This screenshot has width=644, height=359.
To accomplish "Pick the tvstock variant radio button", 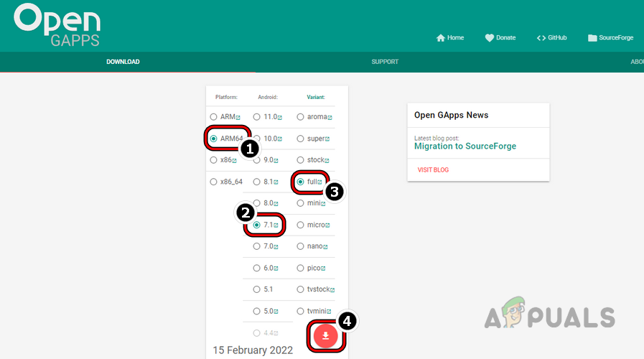I will click(301, 289).
